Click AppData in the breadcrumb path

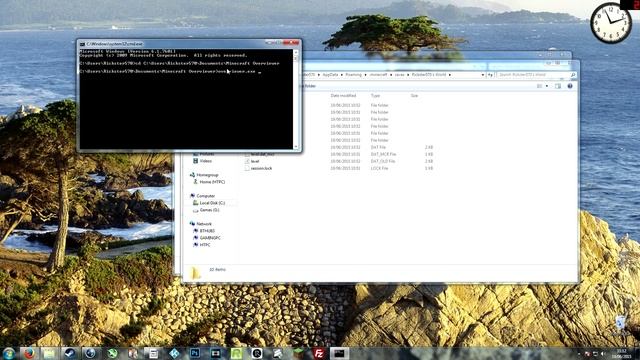pyautogui.click(x=330, y=75)
